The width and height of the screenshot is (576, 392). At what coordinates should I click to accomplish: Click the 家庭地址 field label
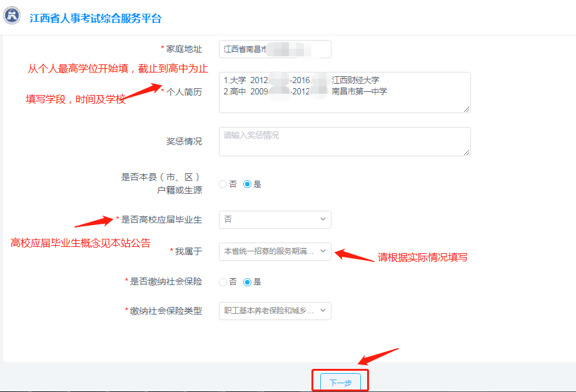tap(184, 49)
